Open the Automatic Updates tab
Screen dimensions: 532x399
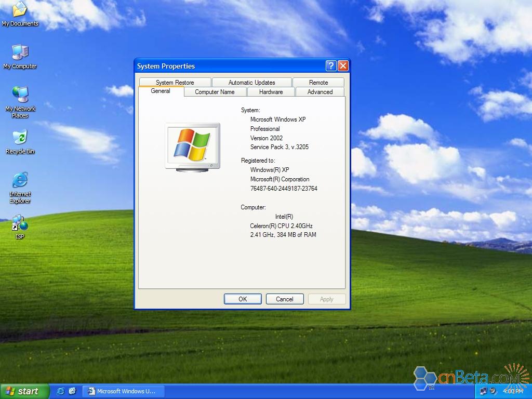point(251,82)
